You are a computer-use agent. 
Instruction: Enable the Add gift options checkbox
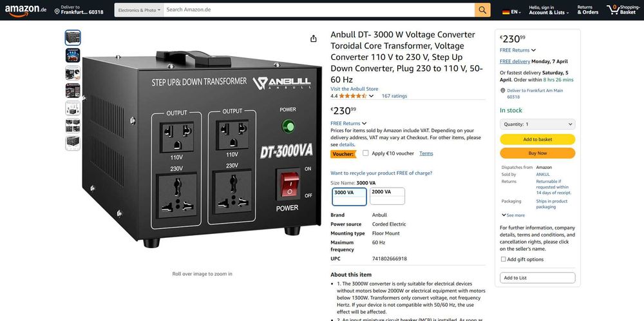[503, 259]
